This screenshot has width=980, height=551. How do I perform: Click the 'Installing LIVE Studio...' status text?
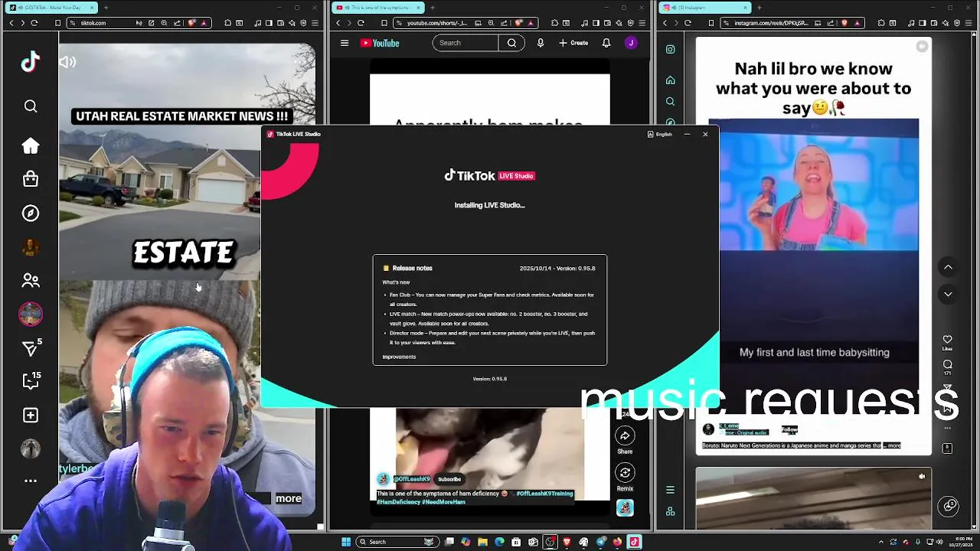(489, 205)
